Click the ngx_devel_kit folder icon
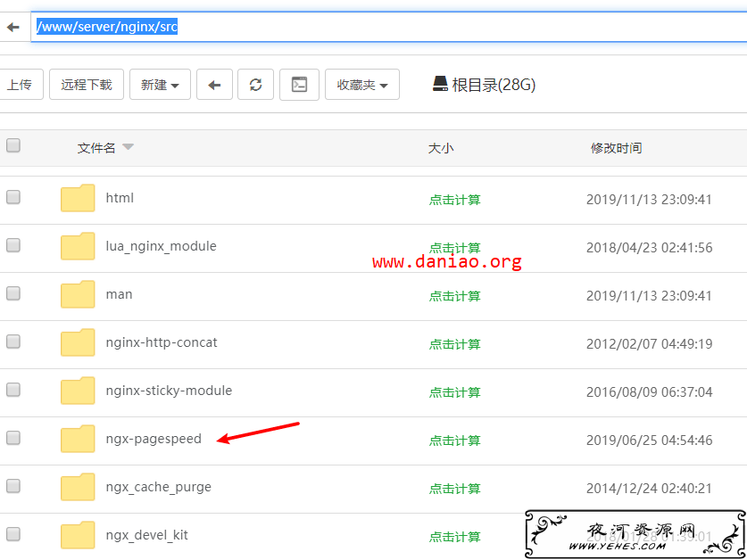747x560 pixels. tap(78, 535)
